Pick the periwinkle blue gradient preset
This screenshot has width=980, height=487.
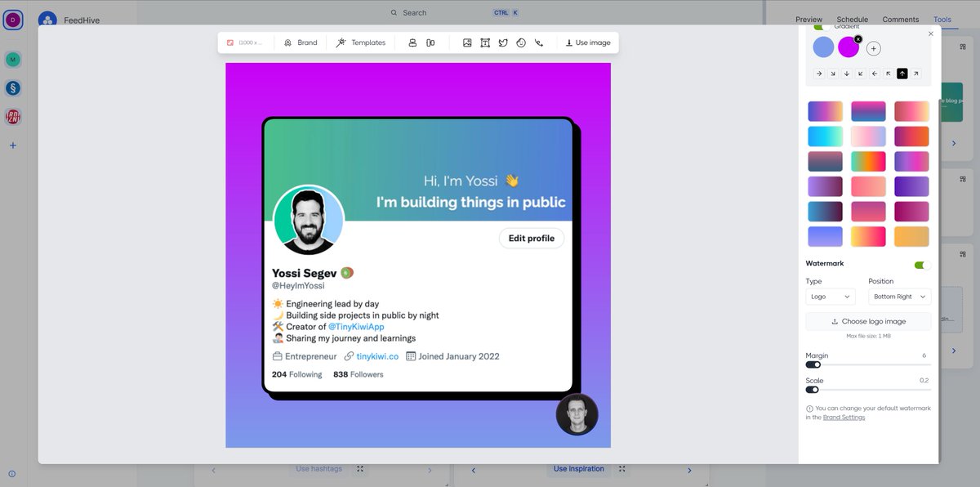pyautogui.click(x=825, y=237)
